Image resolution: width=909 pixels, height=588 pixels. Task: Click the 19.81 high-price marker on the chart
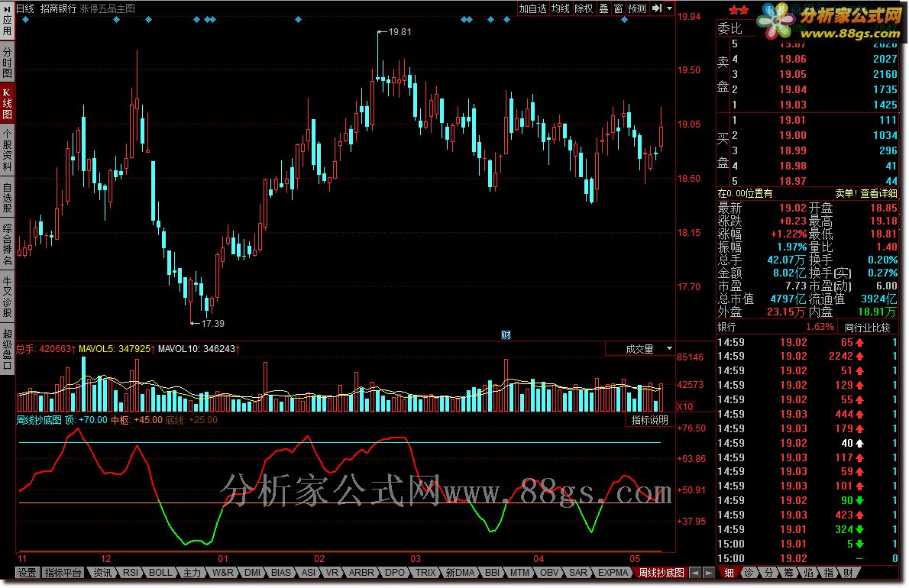pyautogui.click(x=400, y=32)
